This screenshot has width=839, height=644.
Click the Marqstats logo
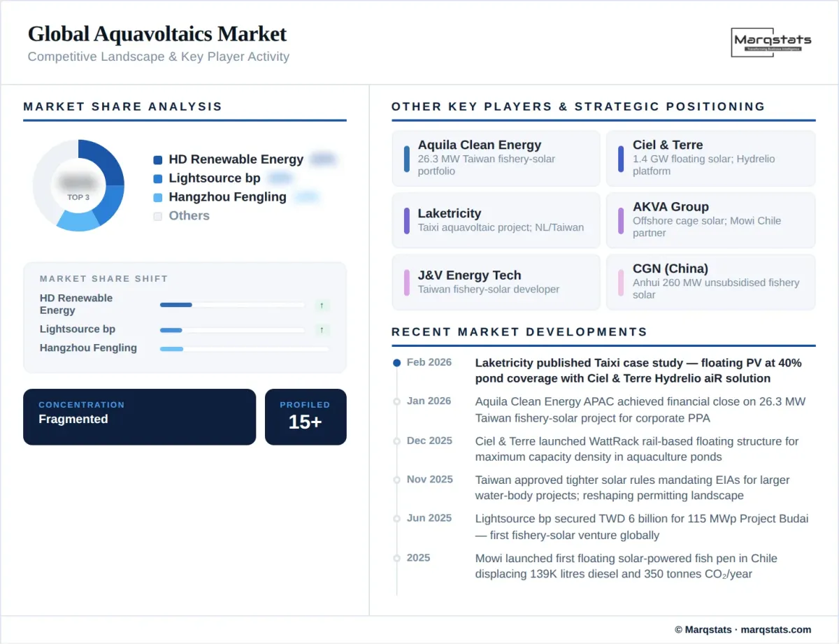click(773, 43)
